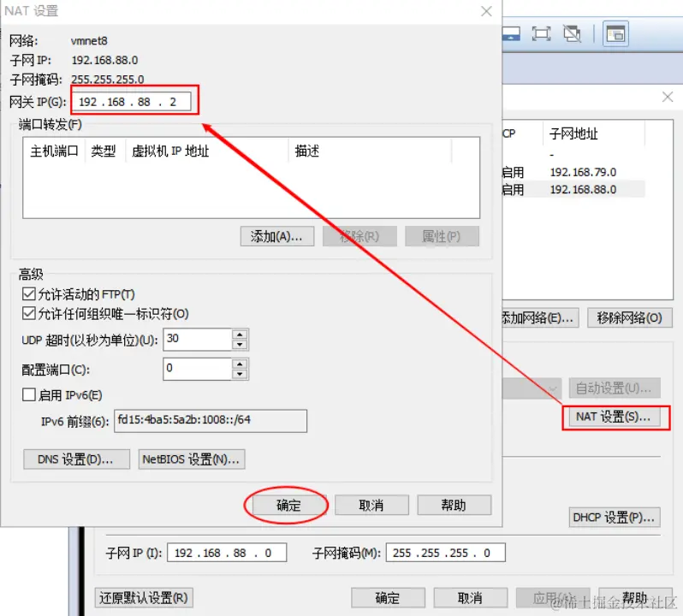The width and height of the screenshot is (683, 616).
Task: Click the 属性(P) button
Action: [x=442, y=236]
